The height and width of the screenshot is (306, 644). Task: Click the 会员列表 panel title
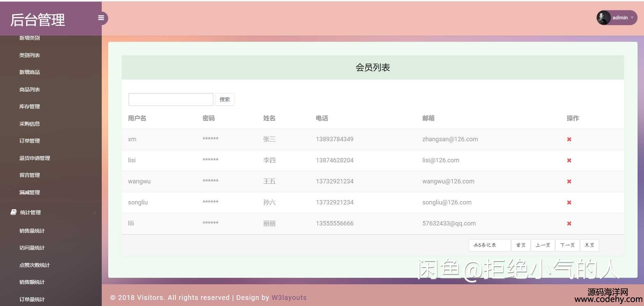tap(373, 67)
